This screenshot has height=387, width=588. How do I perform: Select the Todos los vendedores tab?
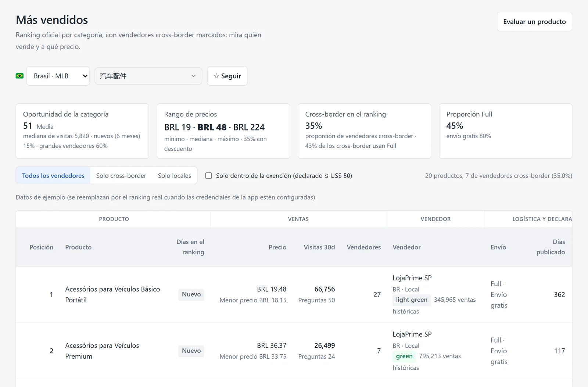(53, 176)
